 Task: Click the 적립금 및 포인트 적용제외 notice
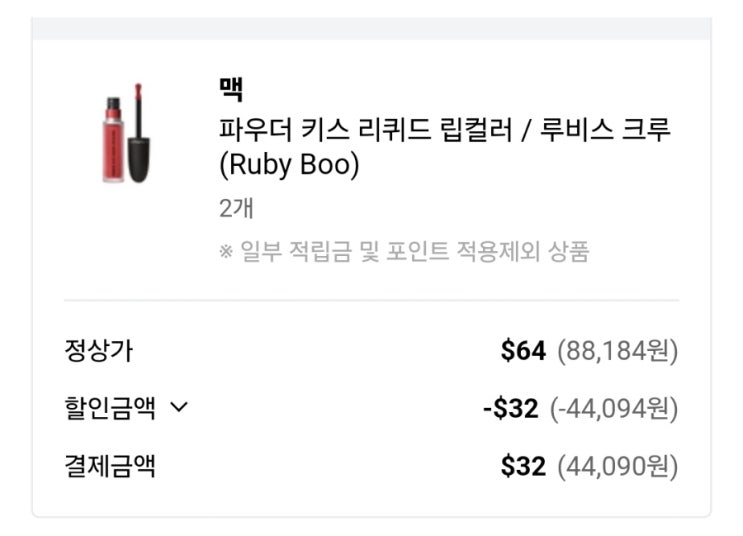[x=404, y=251]
